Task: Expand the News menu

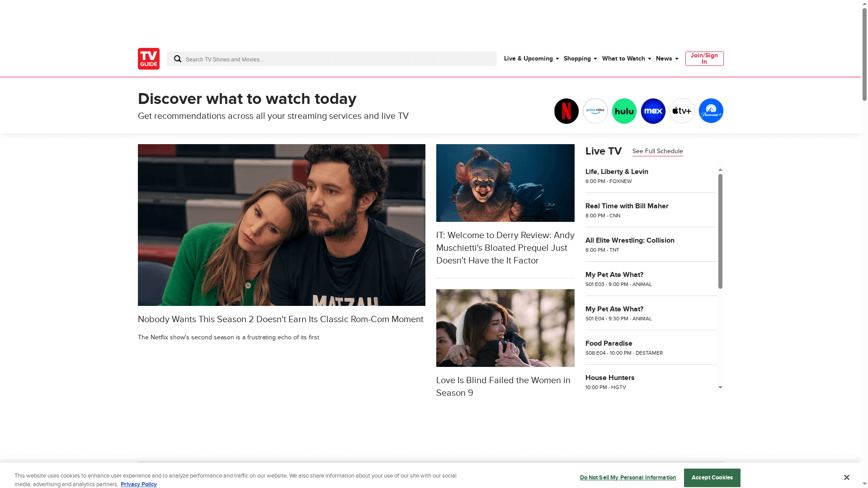Action: pyautogui.click(x=667, y=59)
